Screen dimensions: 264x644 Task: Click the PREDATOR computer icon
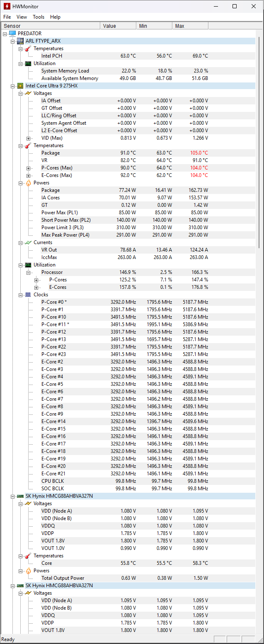pos(12,34)
